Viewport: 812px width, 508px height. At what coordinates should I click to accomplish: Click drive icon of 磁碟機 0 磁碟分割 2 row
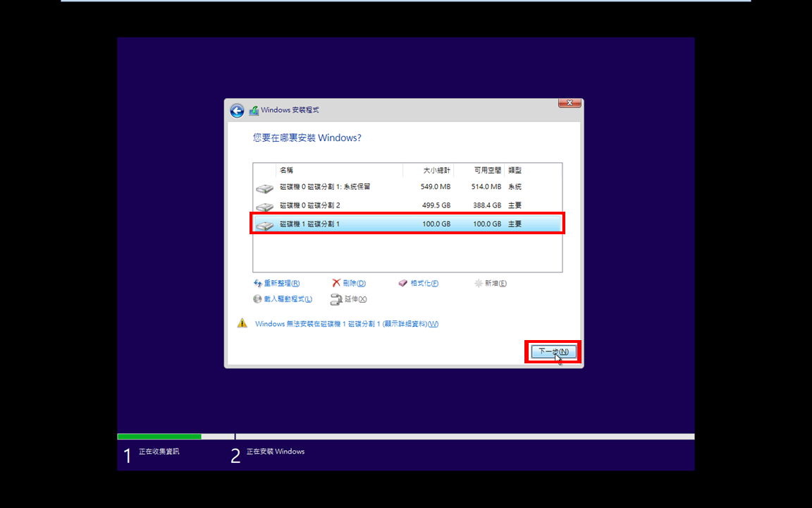point(264,207)
